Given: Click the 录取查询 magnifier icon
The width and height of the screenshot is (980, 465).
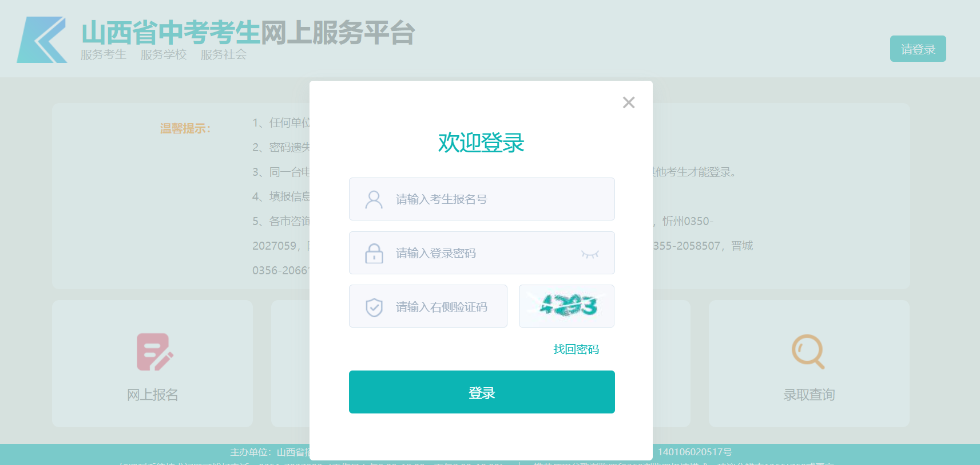Looking at the screenshot, I should (x=808, y=352).
